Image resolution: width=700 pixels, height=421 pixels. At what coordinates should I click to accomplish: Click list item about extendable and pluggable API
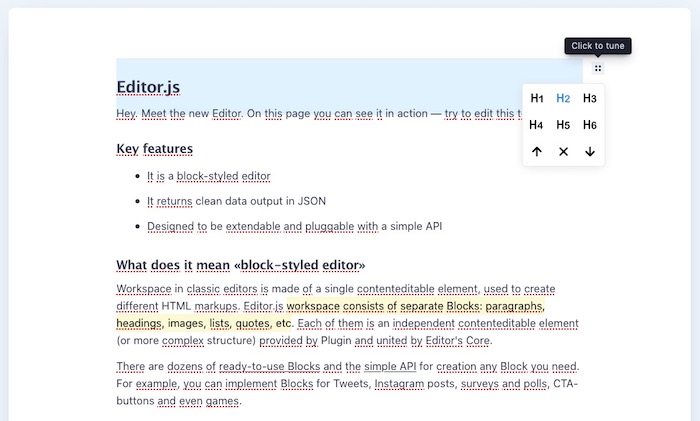click(x=295, y=226)
